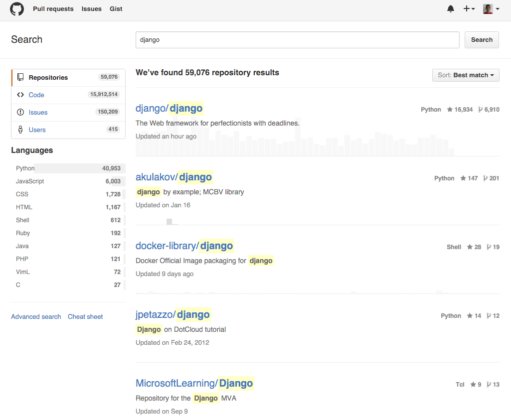Open user avatar profile menu

491,9
